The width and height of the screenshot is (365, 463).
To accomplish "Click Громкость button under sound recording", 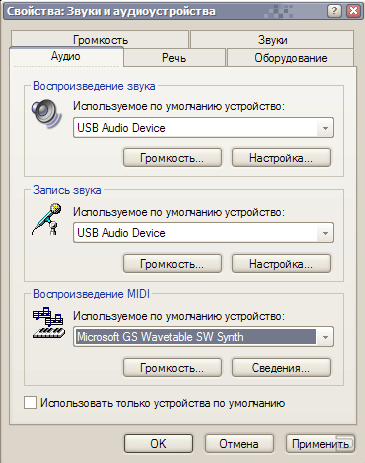I will click(172, 264).
